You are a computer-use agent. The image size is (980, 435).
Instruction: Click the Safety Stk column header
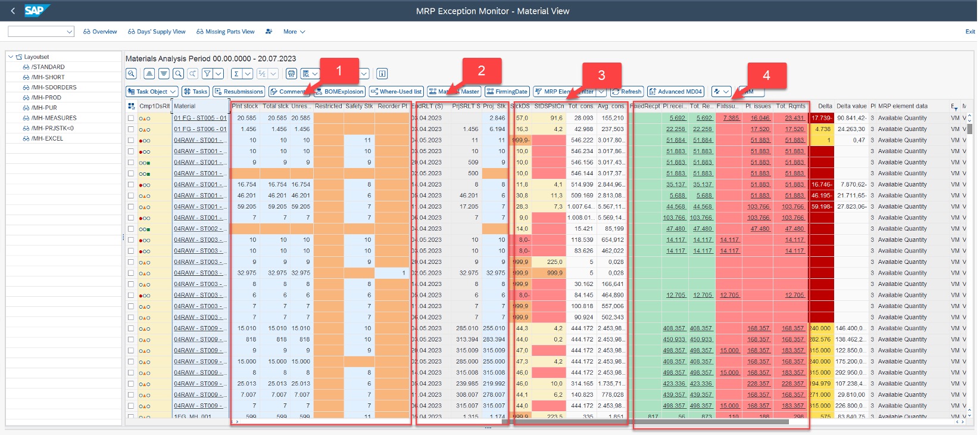(x=359, y=106)
